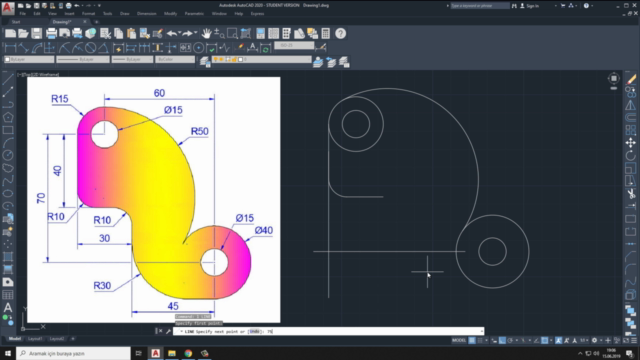
Task: Toggle drawing grid display in status bar
Action: tap(471, 340)
